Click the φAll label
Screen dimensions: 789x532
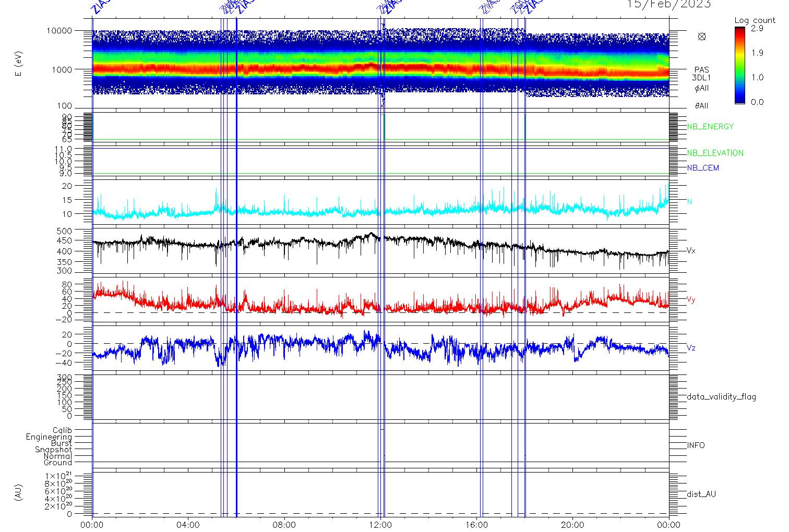[701, 88]
